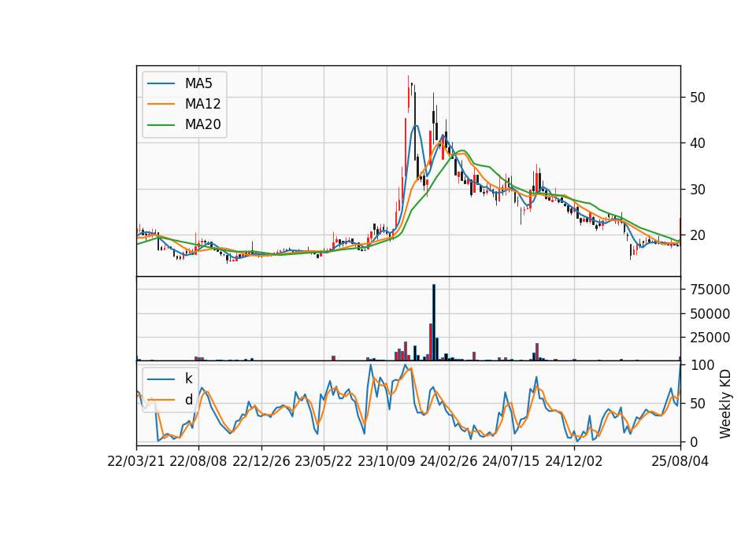
Task: Click the volume axis value 75000
Action: 710,290
